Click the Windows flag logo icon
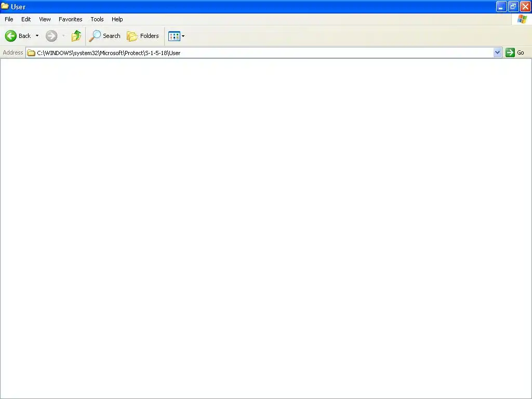This screenshot has height=399, width=532. click(x=522, y=19)
